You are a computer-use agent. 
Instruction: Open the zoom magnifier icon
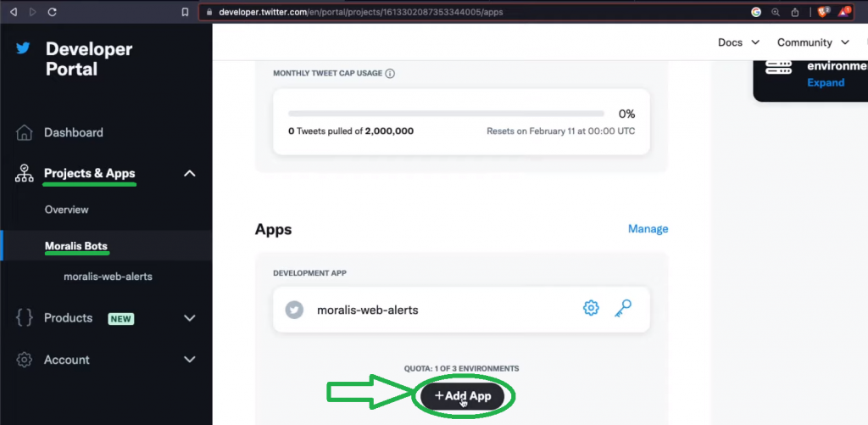[x=776, y=12]
